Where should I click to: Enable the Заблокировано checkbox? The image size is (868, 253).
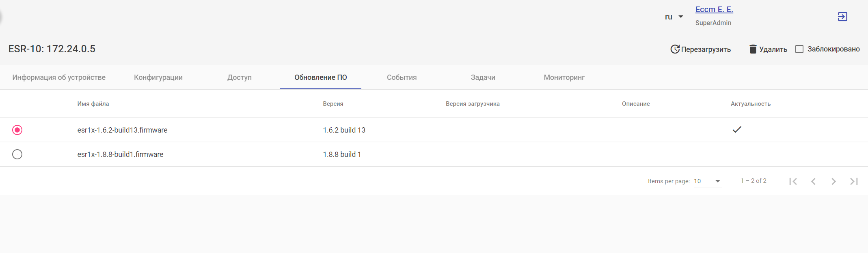(x=799, y=49)
